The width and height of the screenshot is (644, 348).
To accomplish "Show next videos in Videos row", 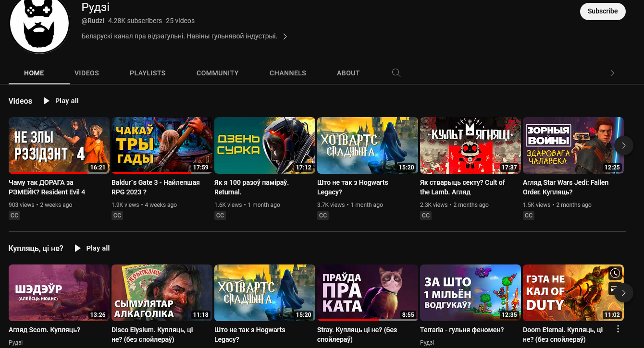I will click(x=624, y=145).
